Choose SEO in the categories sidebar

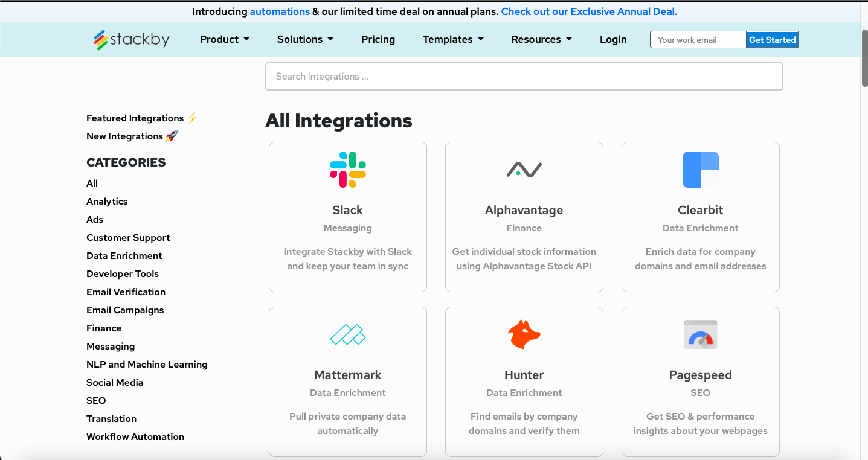pyautogui.click(x=96, y=401)
